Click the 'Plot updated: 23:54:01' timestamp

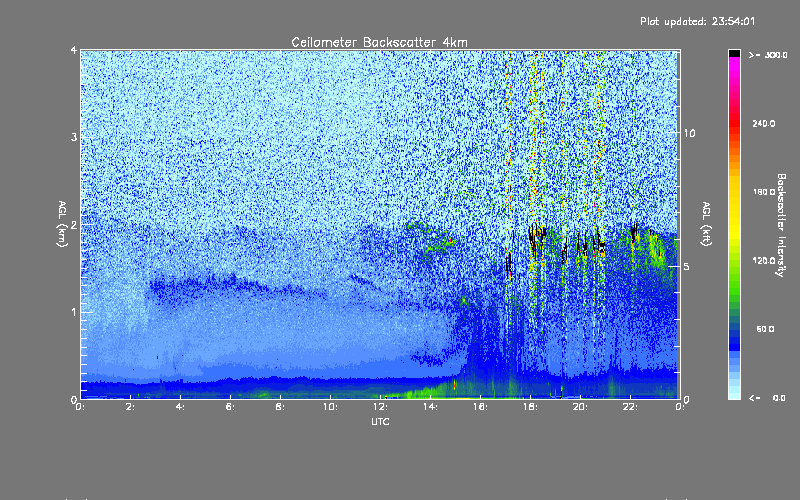click(697, 21)
